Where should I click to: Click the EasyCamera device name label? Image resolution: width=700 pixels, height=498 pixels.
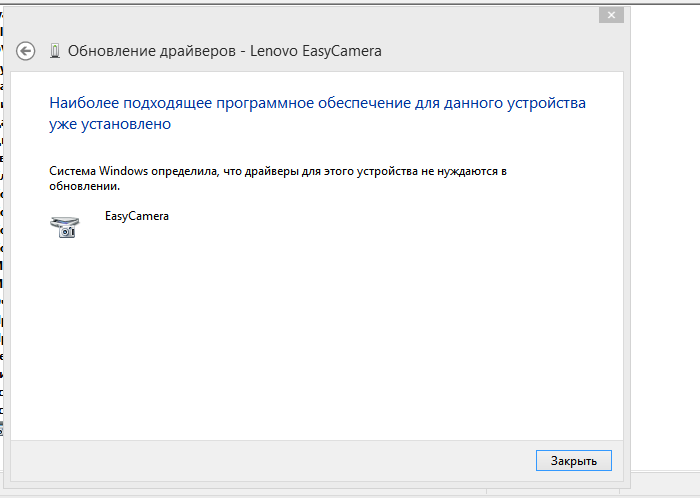coord(137,216)
